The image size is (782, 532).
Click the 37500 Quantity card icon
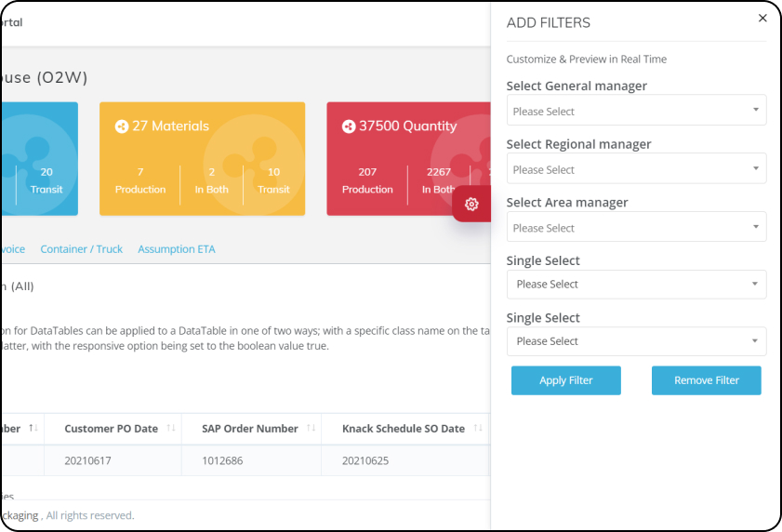pyautogui.click(x=349, y=126)
